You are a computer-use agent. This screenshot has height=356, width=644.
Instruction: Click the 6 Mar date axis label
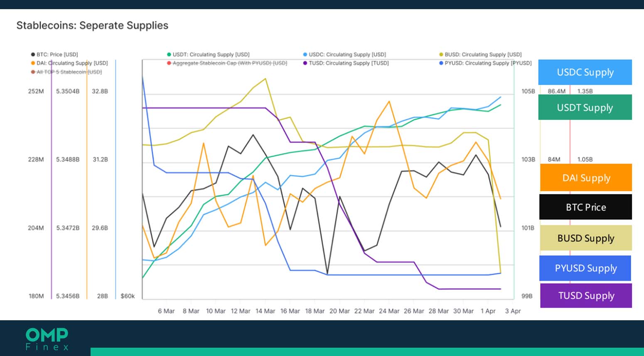[166, 311]
